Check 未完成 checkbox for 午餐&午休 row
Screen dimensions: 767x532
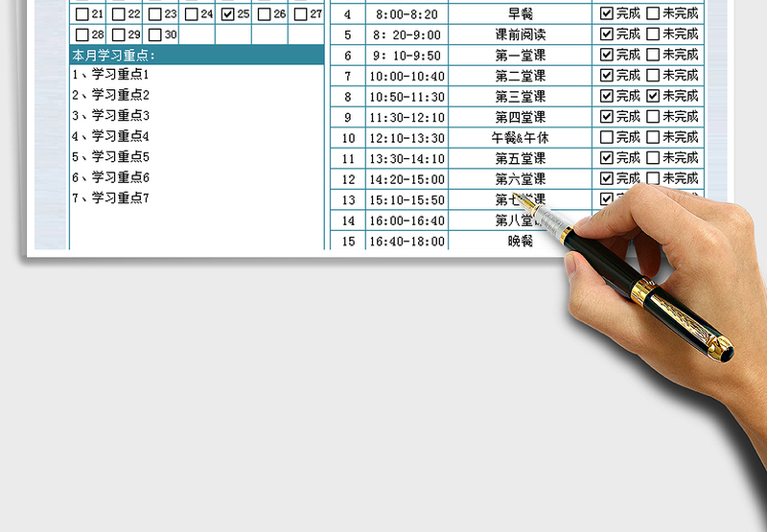pos(653,137)
